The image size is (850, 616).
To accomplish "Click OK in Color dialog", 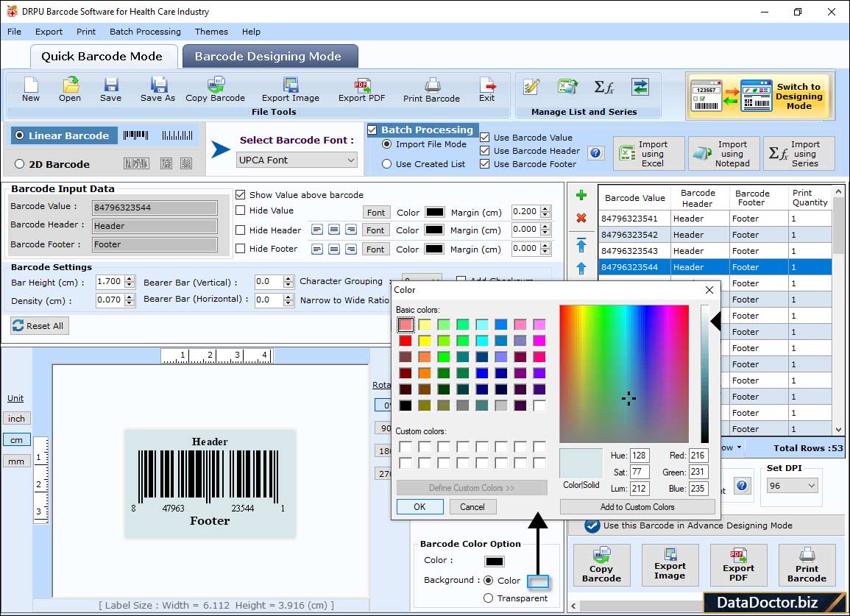I will [420, 506].
